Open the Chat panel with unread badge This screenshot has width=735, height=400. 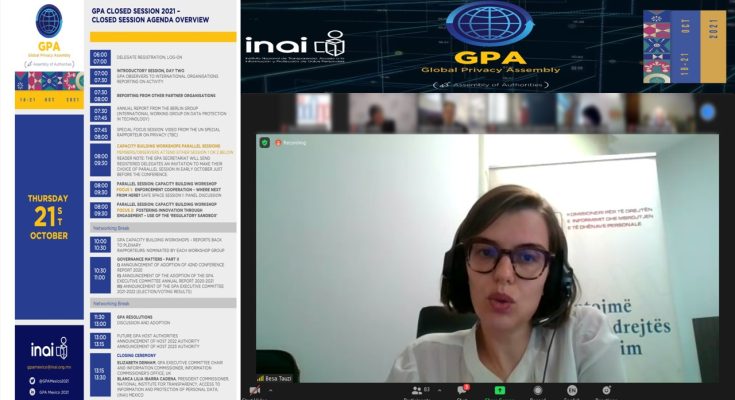(463, 390)
